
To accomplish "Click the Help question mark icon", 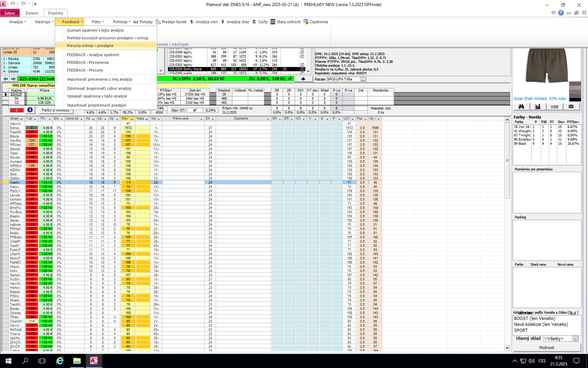I will 561,13.
